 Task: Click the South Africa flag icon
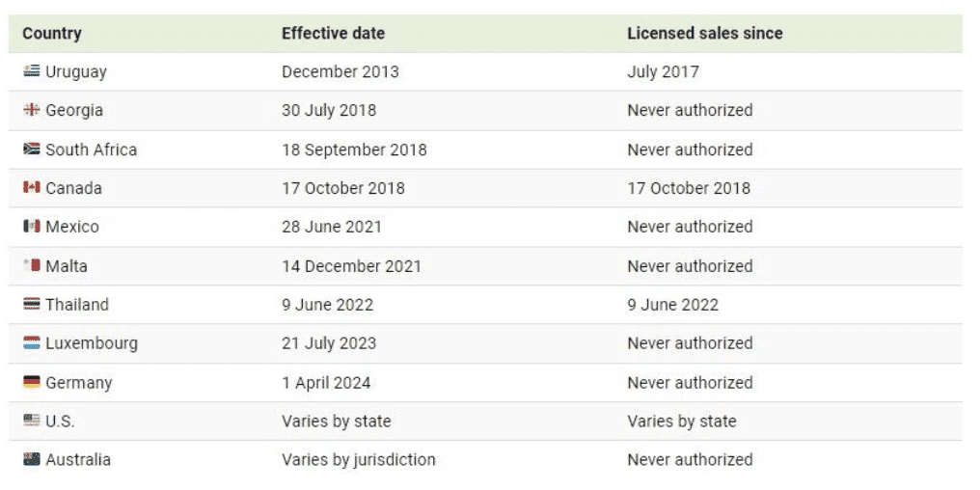click(31, 150)
